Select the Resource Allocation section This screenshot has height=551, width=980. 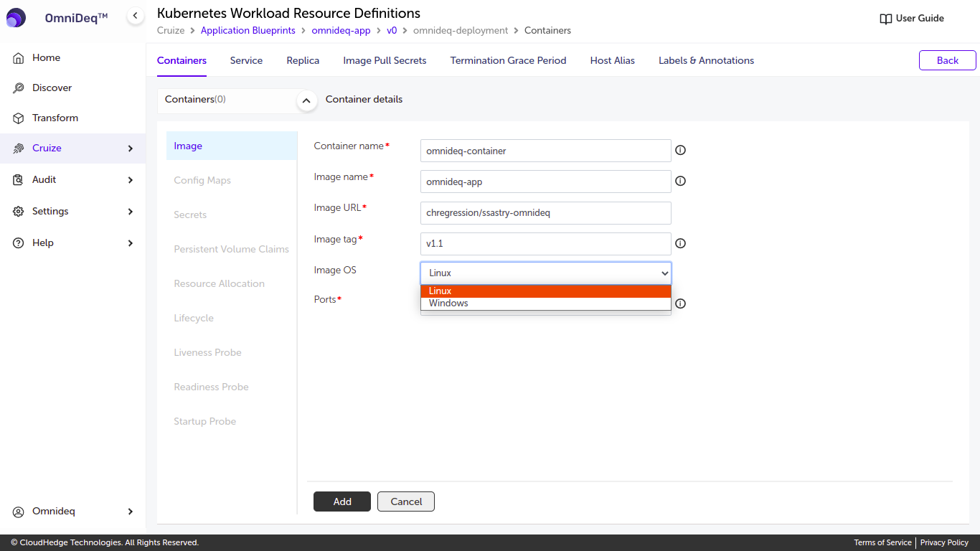[232, 283]
